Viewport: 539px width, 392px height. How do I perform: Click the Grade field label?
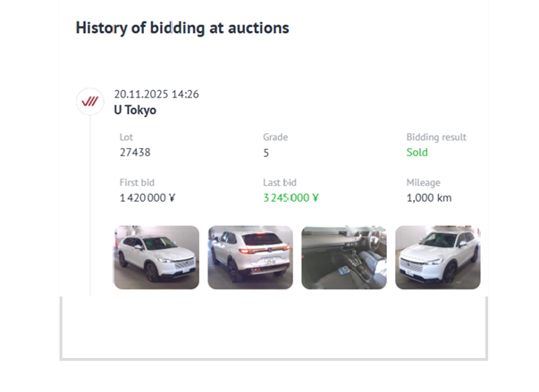275,138
